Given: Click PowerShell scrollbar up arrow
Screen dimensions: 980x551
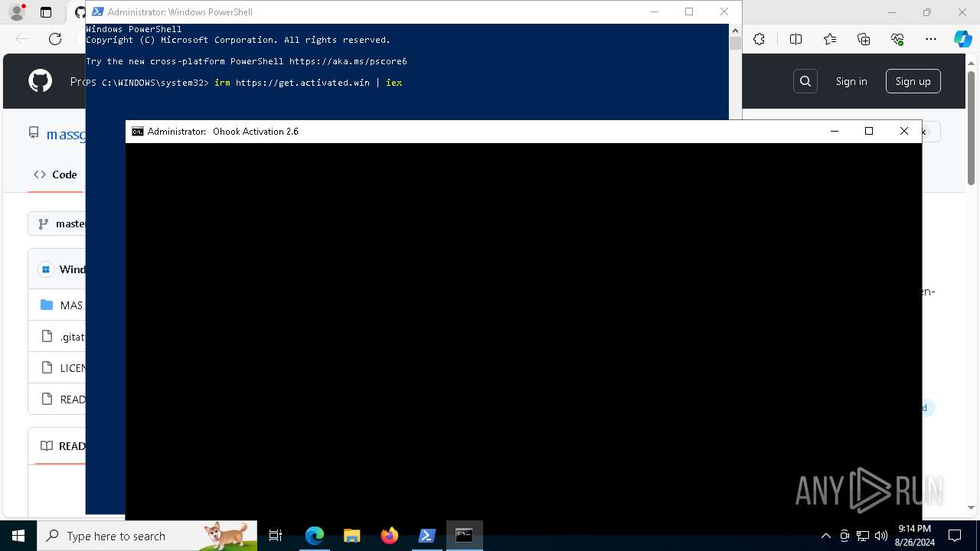Looking at the screenshot, I should pos(735,30).
